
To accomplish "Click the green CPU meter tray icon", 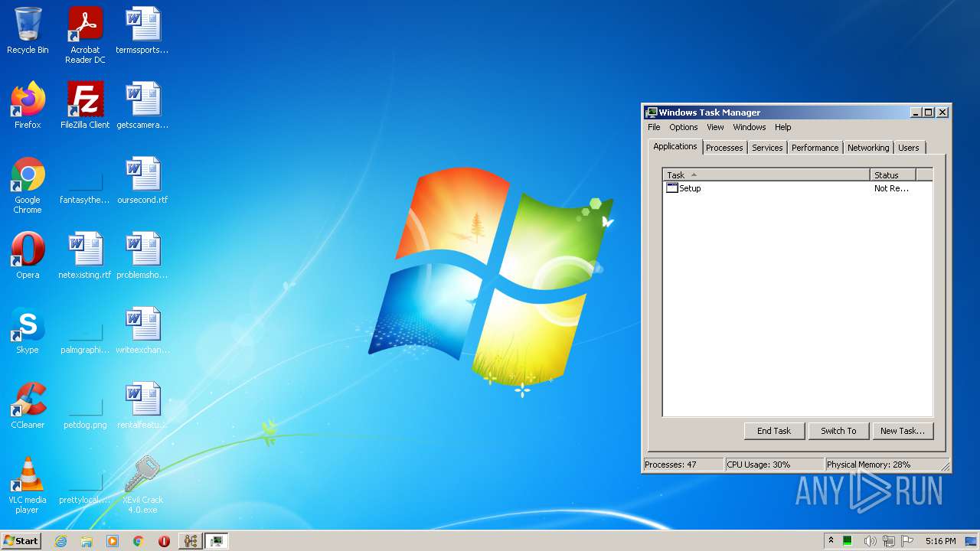I will tap(848, 541).
